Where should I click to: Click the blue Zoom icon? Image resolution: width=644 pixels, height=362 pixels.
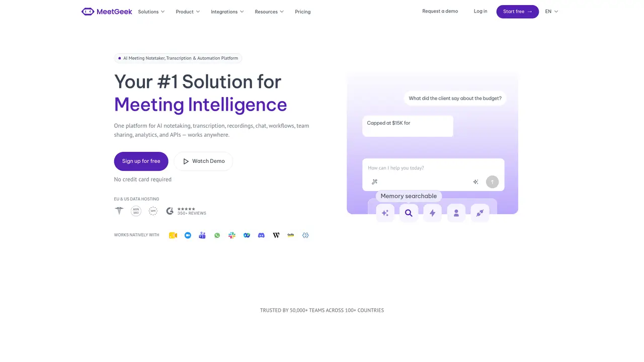pyautogui.click(x=188, y=235)
